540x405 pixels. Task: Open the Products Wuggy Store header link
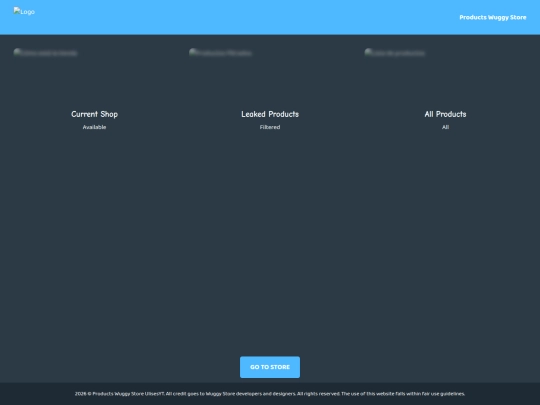[492, 17]
